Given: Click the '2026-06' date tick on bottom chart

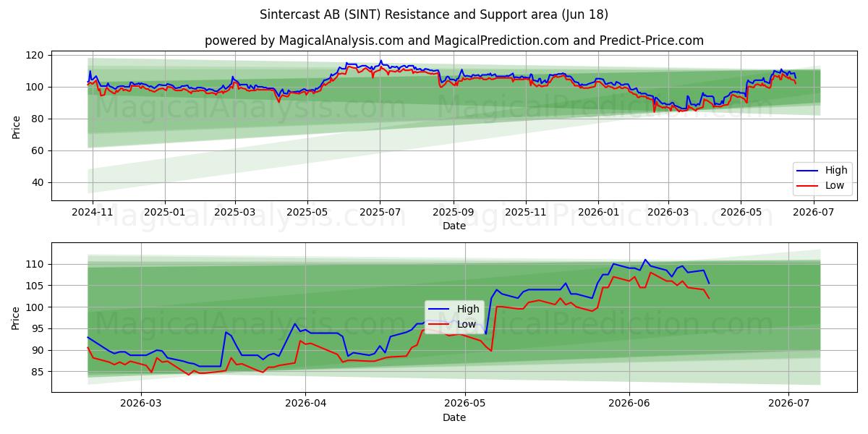Looking at the screenshot, I should point(629,404).
